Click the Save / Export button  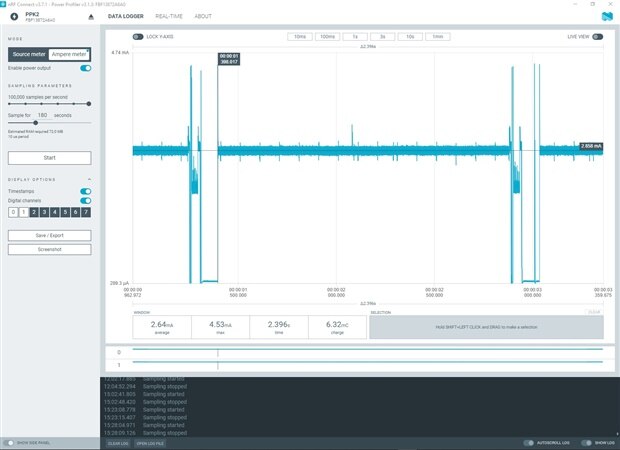point(49,235)
